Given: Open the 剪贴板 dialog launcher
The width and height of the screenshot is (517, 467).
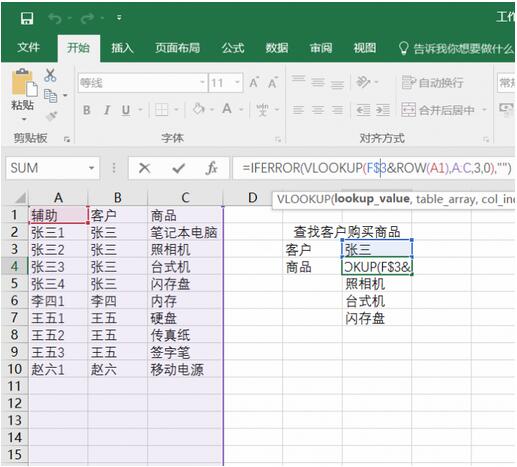Looking at the screenshot, I should [x=67, y=139].
